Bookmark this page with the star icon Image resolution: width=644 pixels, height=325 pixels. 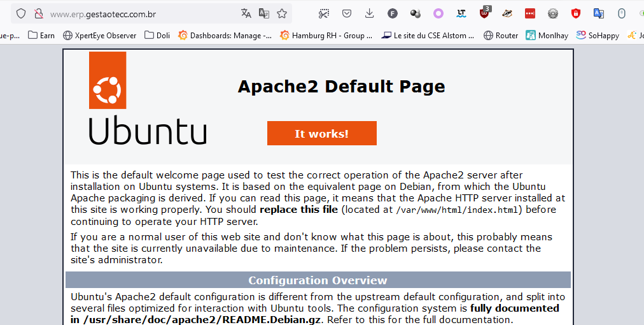pos(282,13)
